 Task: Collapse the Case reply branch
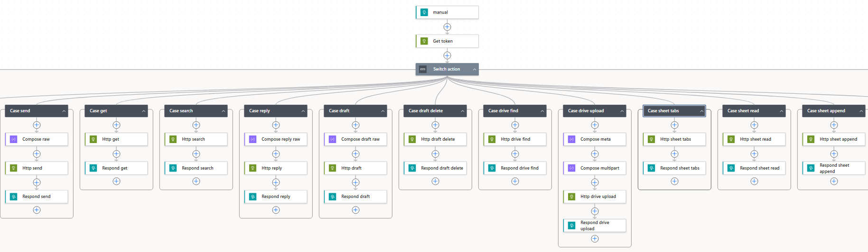(x=303, y=111)
